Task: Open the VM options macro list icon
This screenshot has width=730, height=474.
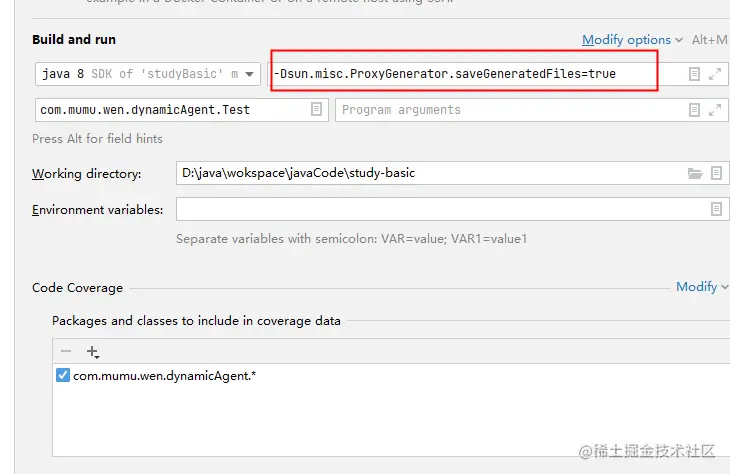Action: click(694, 74)
